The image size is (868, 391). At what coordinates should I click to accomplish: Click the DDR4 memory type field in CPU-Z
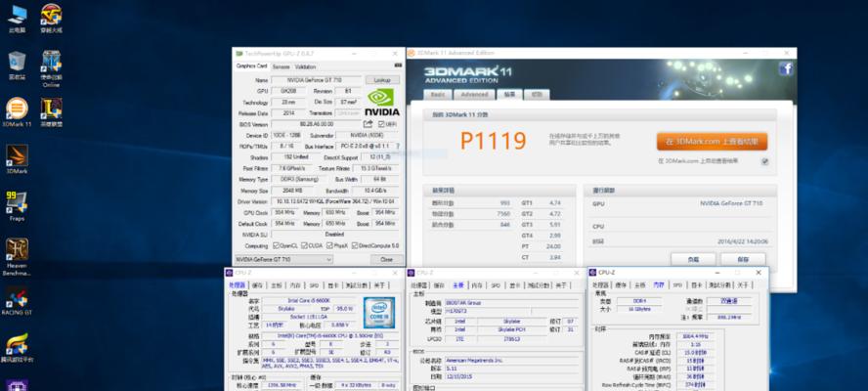coord(638,301)
